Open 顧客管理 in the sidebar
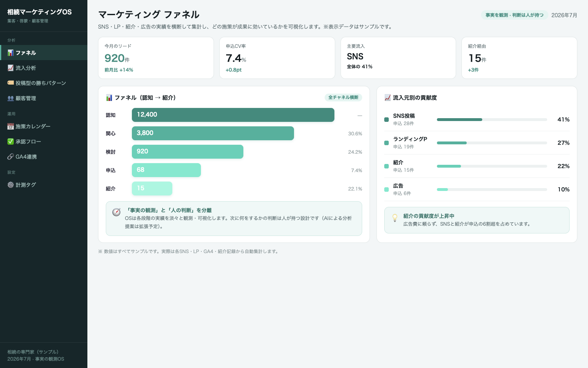Viewport: 588px width, 368px height. pos(44,98)
